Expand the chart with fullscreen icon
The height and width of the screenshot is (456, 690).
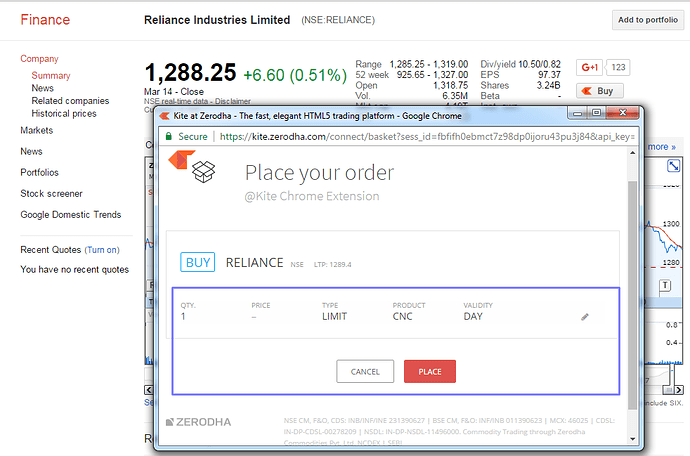tap(673, 166)
